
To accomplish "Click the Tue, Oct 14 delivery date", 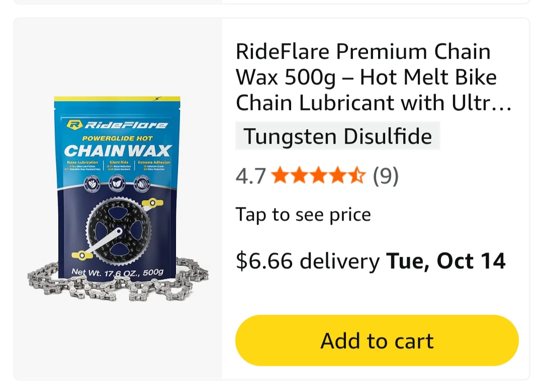I will pos(445,261).
